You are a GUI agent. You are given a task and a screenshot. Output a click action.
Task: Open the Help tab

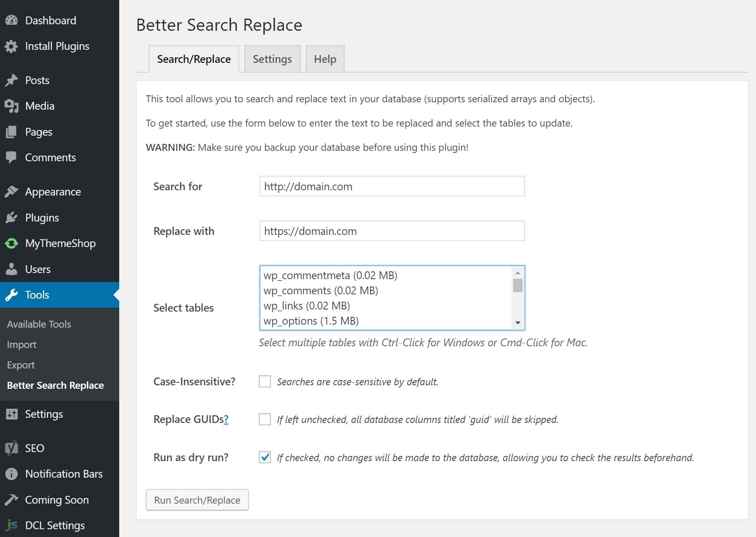click(325, 59)
